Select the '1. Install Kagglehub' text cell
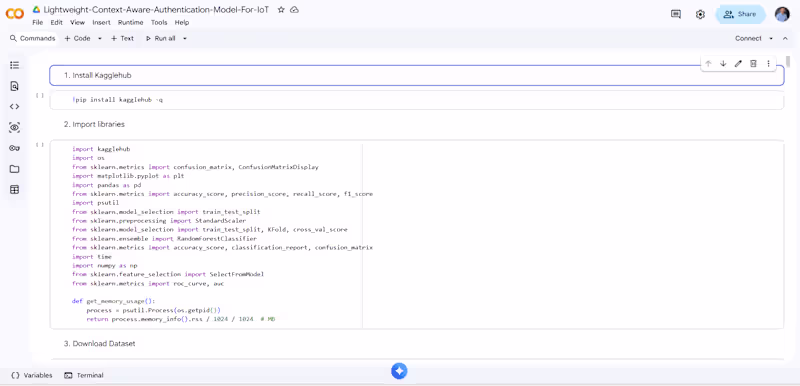 [416, 75]
